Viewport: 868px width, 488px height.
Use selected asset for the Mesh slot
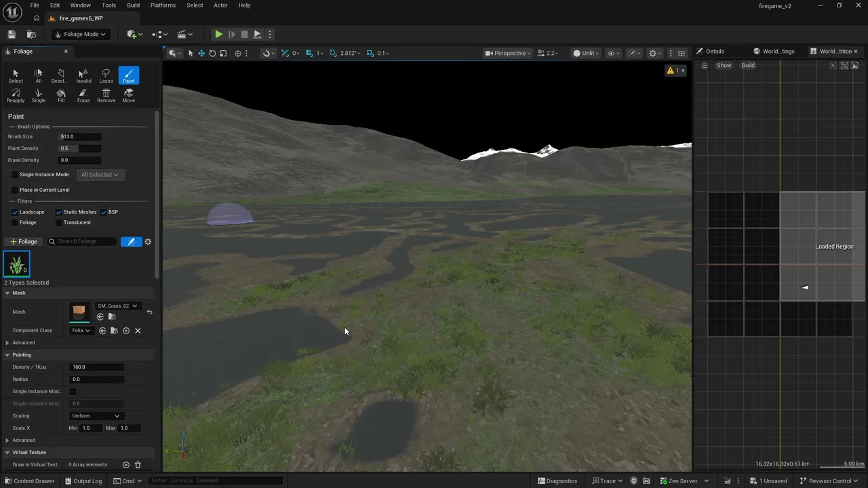pyautogui.click(x=100, y=317)
